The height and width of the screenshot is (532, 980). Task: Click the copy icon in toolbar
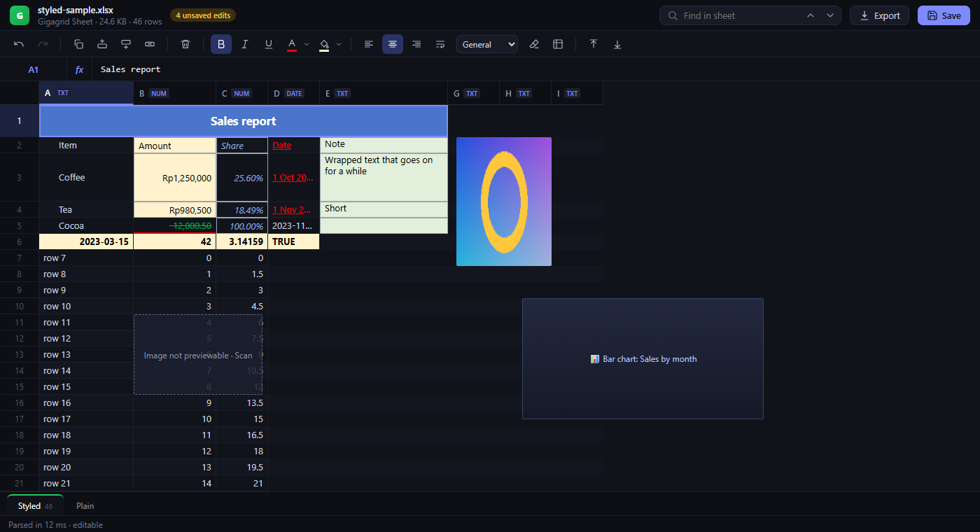78,44
